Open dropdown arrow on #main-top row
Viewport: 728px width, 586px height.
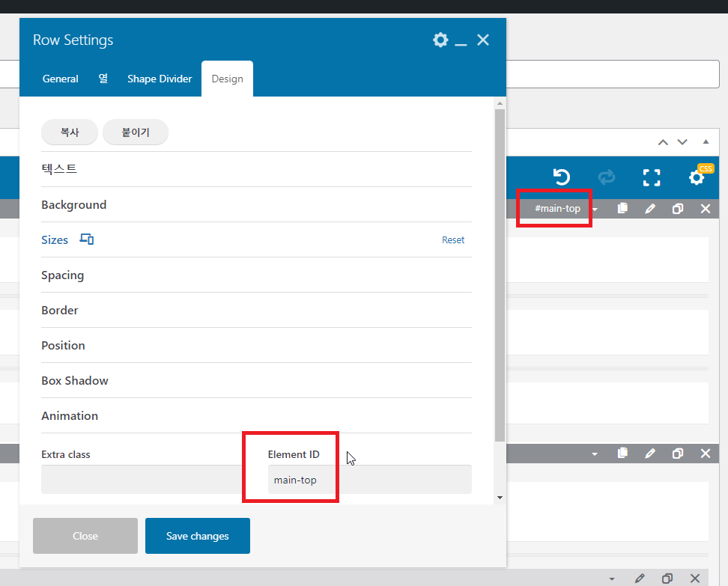coord(595,210)
